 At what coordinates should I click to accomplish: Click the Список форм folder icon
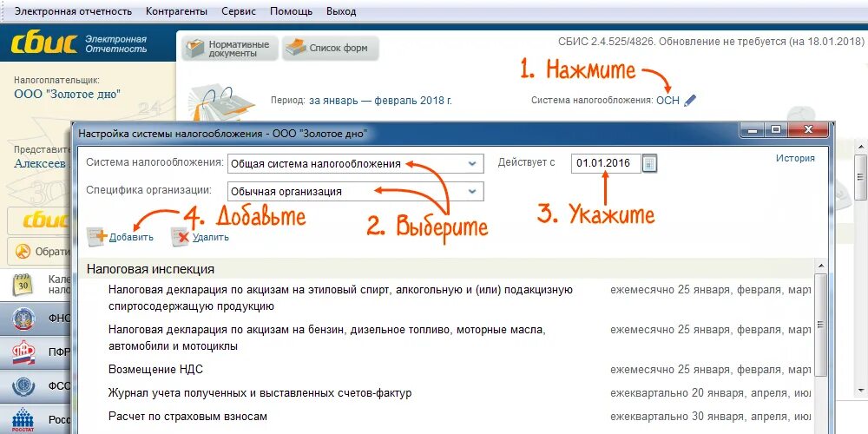click(295, 49)
